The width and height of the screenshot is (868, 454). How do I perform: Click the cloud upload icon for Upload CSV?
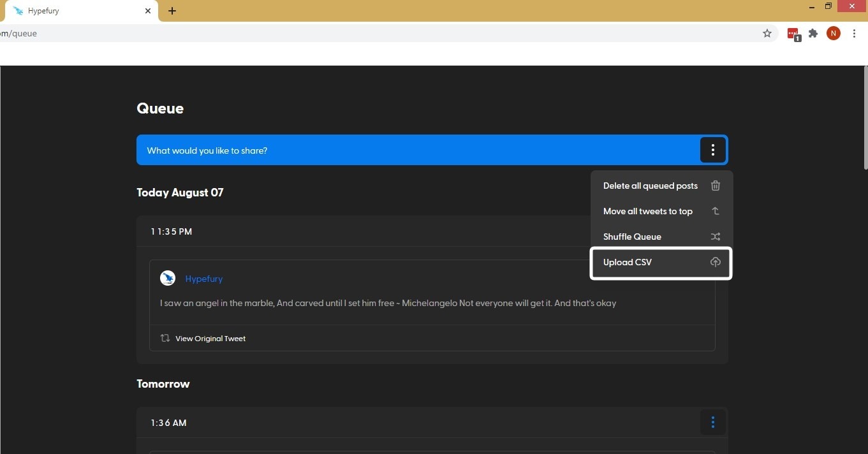click(715, 262)
